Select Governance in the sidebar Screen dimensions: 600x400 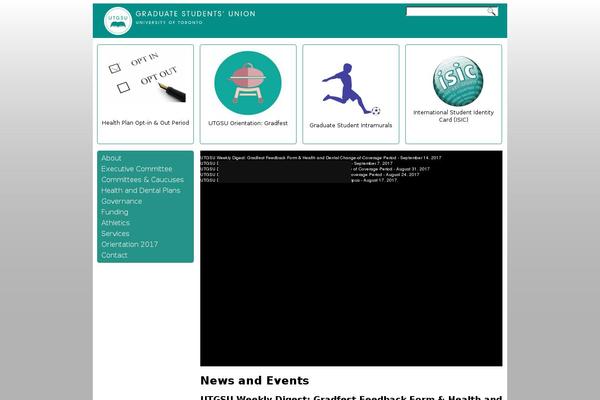(x=122, y=201)
